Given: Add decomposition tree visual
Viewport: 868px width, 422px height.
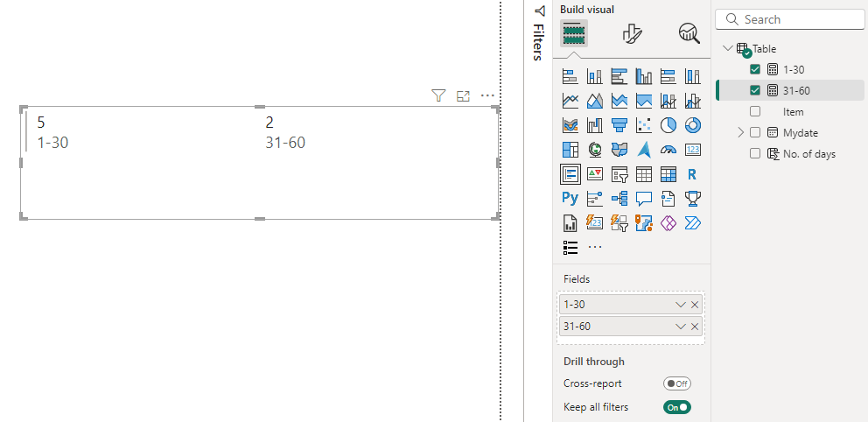Looking at the screenshot, I should [x=619, y=198].
